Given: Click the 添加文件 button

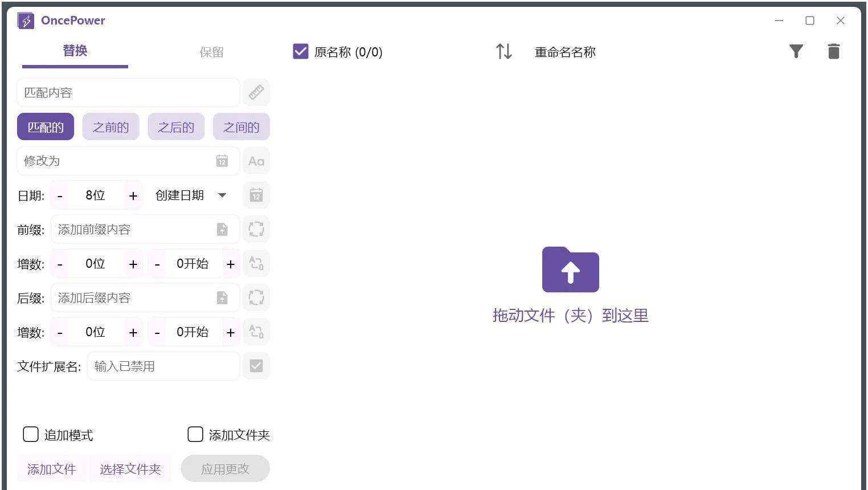Looking at the screenshot, I should (51, 469).
